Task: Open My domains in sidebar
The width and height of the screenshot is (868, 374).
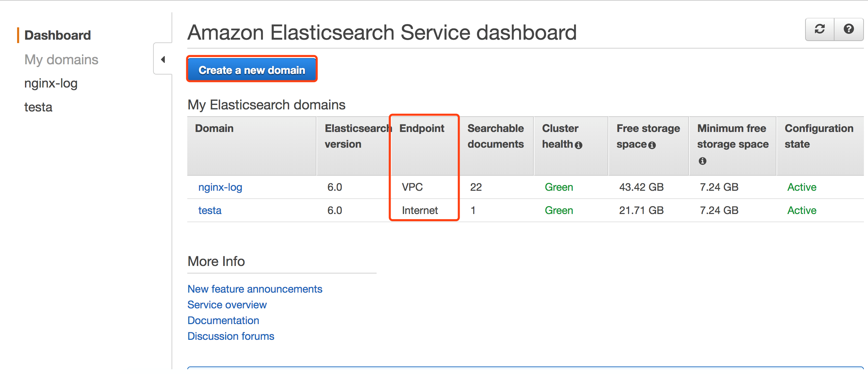Action: click(x=61, y=59)
